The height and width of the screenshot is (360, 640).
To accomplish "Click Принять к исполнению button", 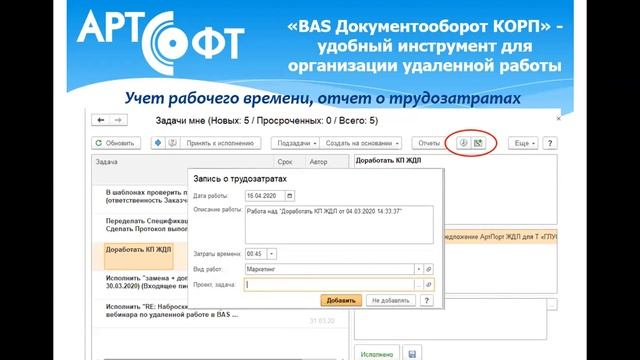I will point(220,143).
